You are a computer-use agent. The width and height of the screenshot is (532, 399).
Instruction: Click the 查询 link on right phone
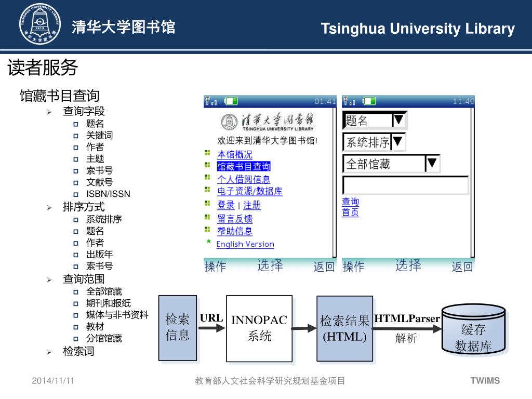pyautogui.click(x=351, y=202)
